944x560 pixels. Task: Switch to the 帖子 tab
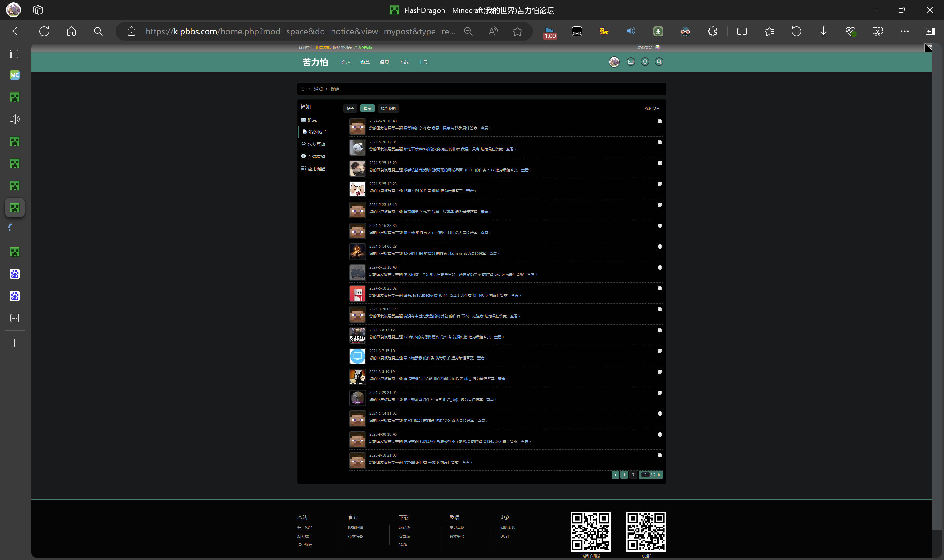point(350,109)
